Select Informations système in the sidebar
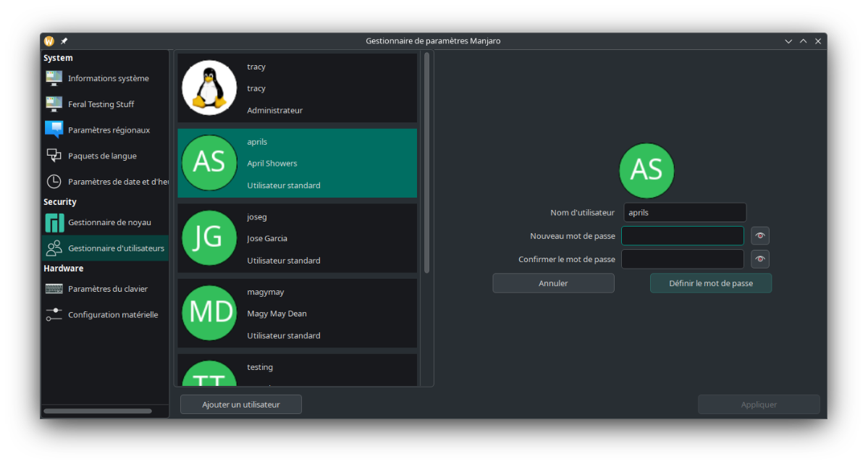 105,79
